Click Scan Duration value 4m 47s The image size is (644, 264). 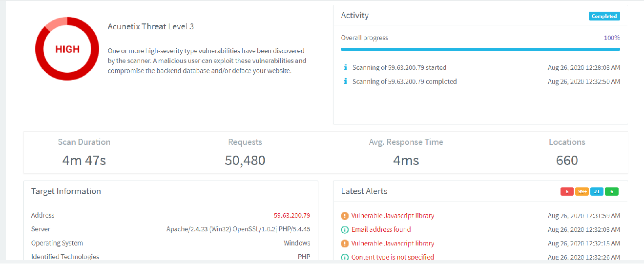click(84, 160)
